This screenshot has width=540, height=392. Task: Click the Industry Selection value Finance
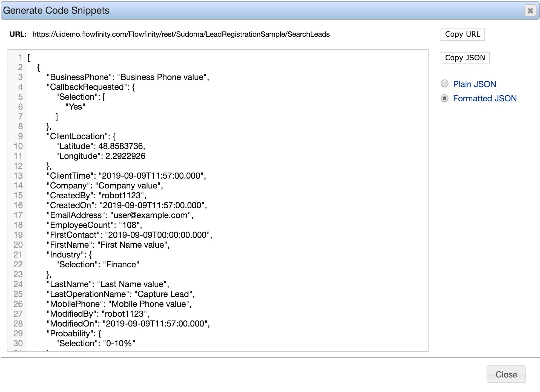coord(121,264)
